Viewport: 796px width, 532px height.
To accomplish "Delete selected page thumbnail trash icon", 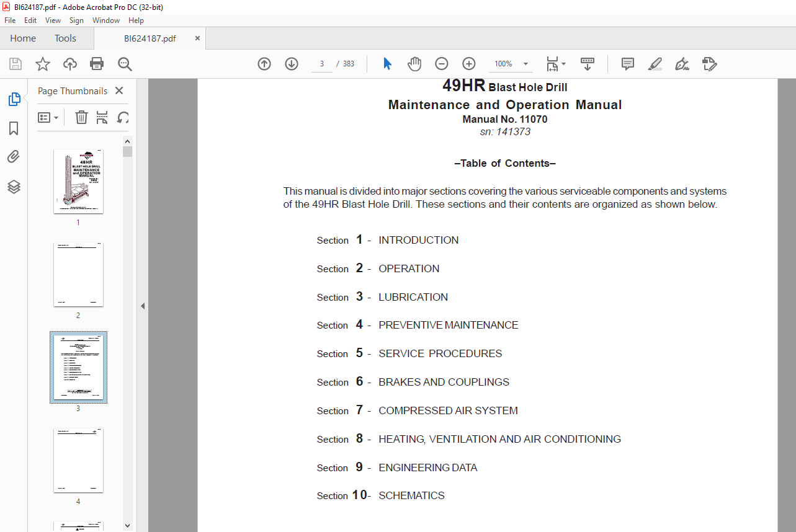I will coord(81,117).
